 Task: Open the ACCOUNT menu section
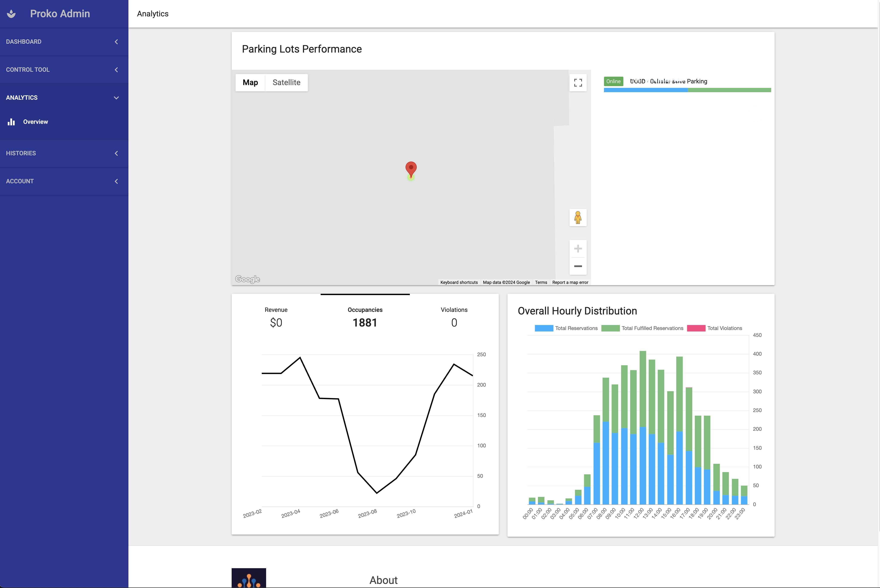click(64, 181)
